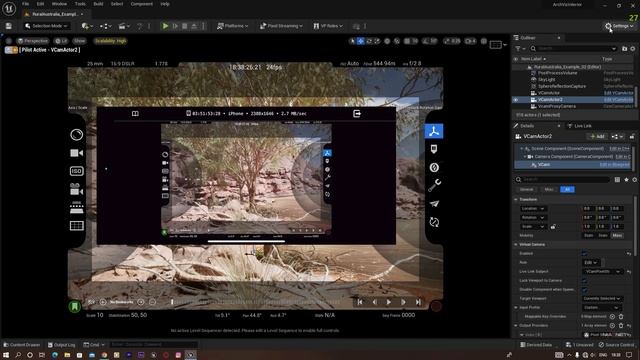640x360 pixels.
Task: Toggle the Lock Viewport to Camera checkbox
Action: (584, 280)
